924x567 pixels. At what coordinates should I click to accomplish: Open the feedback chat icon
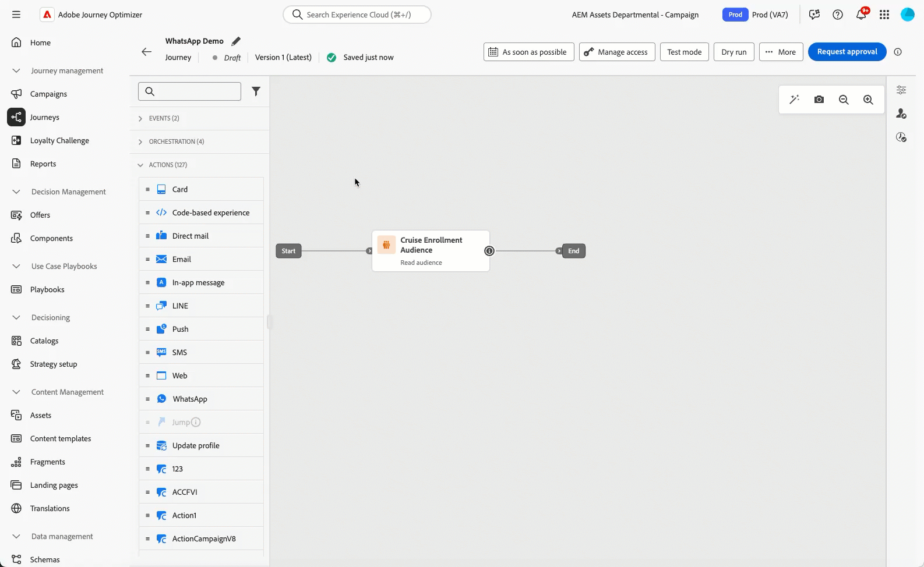[814, 15]
